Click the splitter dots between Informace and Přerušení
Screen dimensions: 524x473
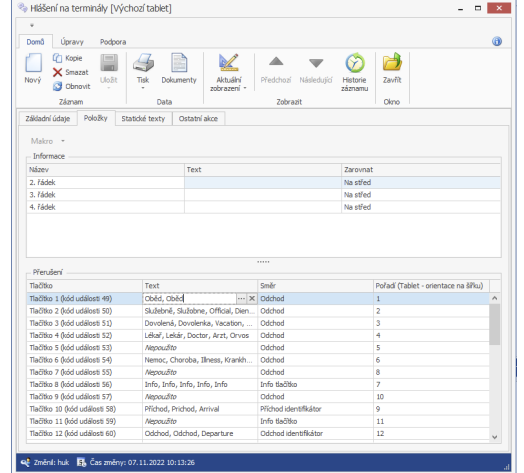coord(263,262)
